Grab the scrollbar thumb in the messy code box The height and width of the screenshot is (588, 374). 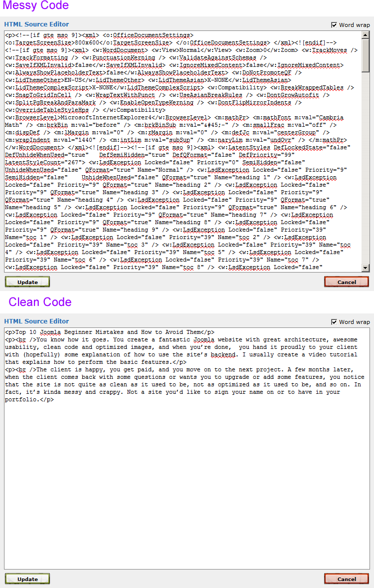pos(366,55)
